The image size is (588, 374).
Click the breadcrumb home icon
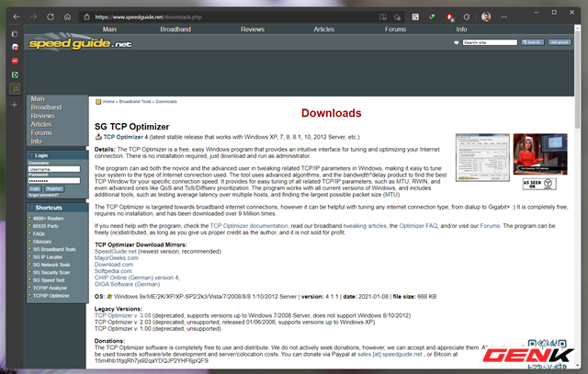click(x=98, y=102)
